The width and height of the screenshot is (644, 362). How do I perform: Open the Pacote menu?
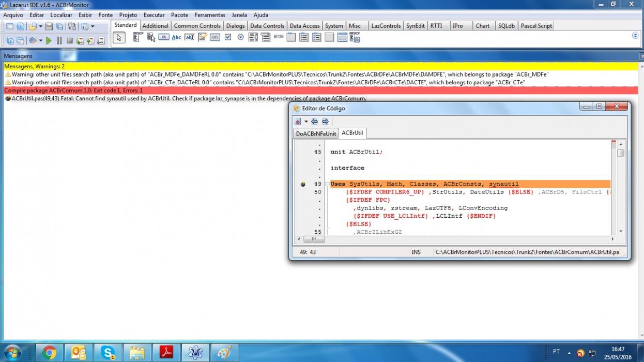180,15
